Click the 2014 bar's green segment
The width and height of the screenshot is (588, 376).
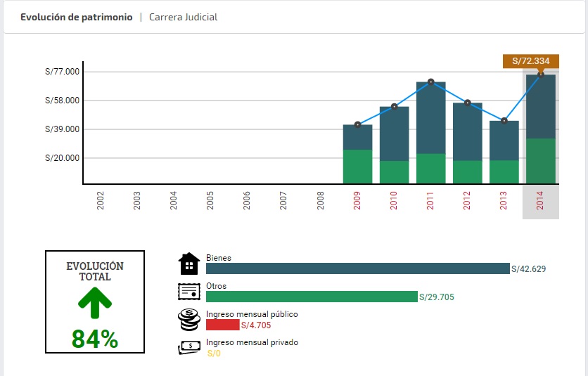pos(540,161)
